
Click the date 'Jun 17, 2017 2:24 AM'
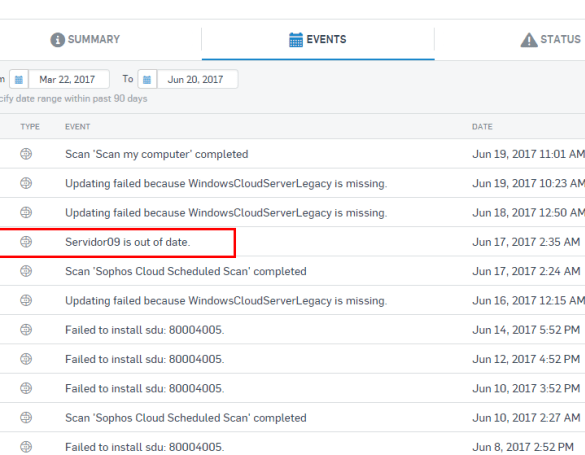click(x=526, y=271)
